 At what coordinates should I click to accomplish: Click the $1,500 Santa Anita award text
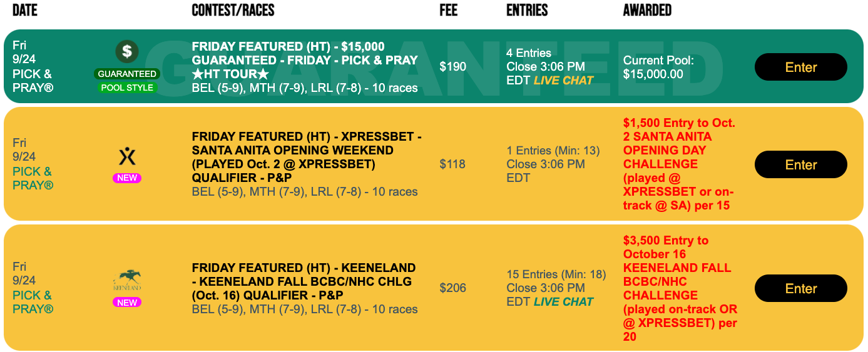[x=679, y=164]
